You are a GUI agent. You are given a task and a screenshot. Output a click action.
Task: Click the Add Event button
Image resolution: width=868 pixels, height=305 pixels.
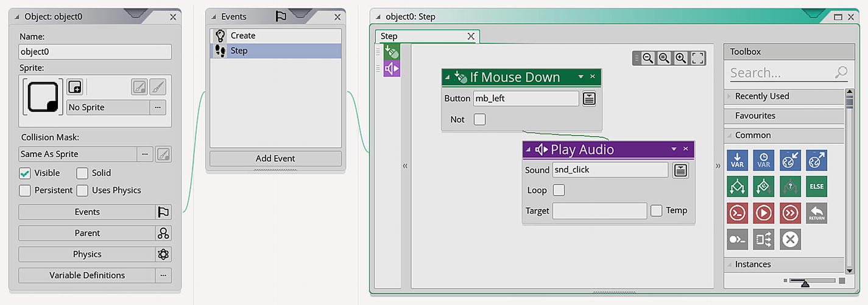tap(275, 158)
